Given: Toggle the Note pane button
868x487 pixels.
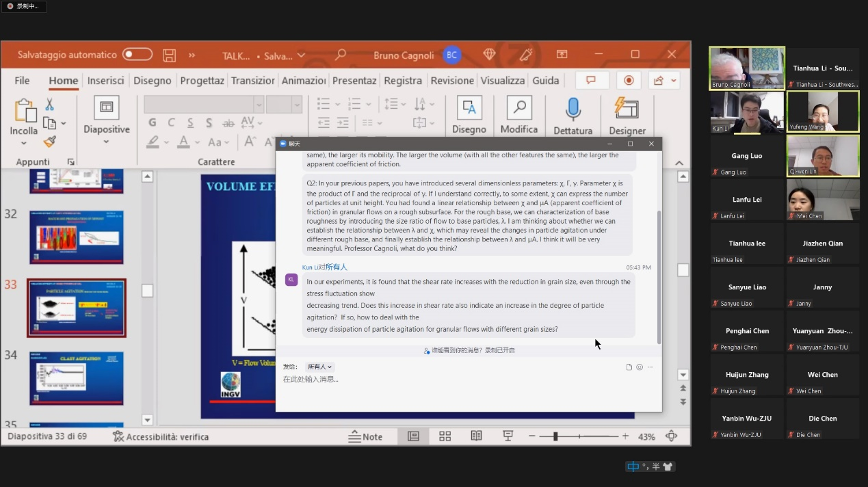Looking at the screenshot, I should (x=365, y=436).
